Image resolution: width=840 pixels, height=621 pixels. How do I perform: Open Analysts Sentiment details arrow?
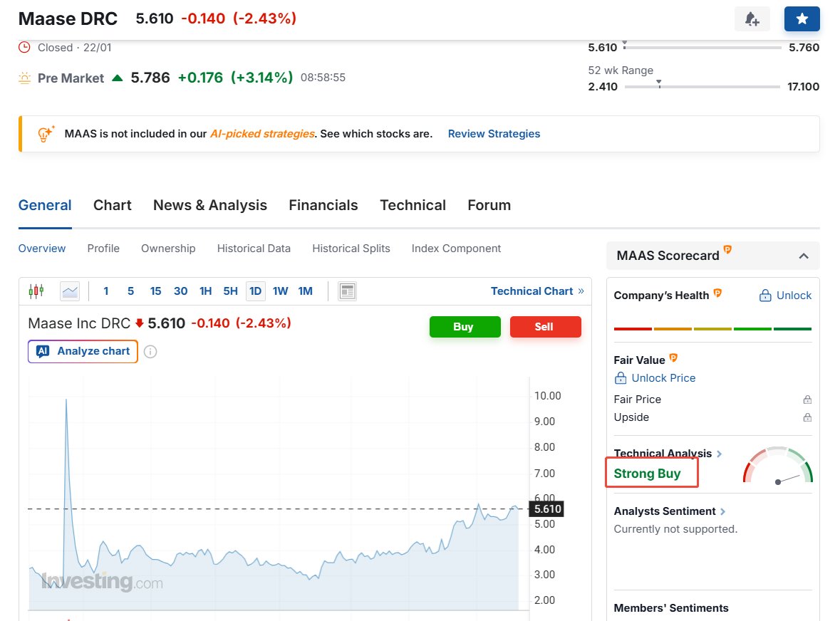723,512
